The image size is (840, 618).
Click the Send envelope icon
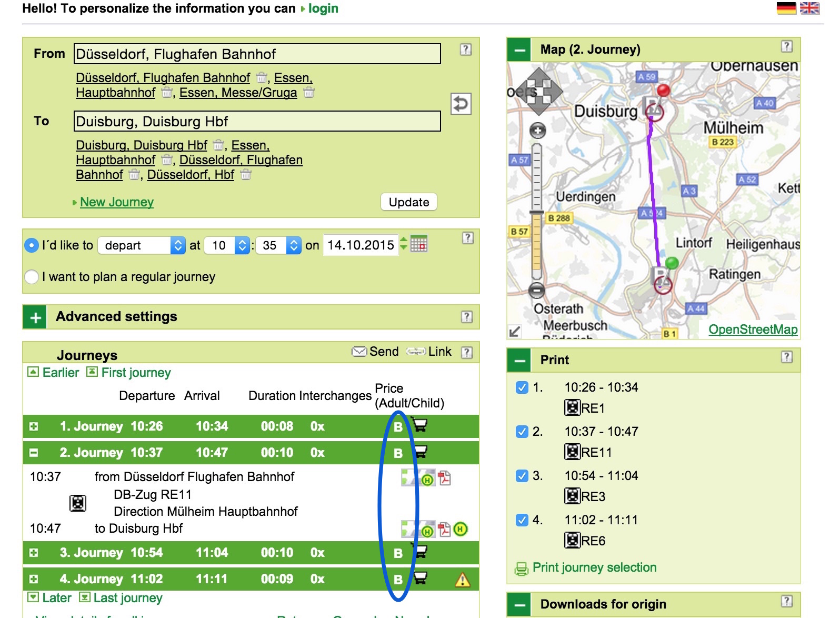coord(359,352)
